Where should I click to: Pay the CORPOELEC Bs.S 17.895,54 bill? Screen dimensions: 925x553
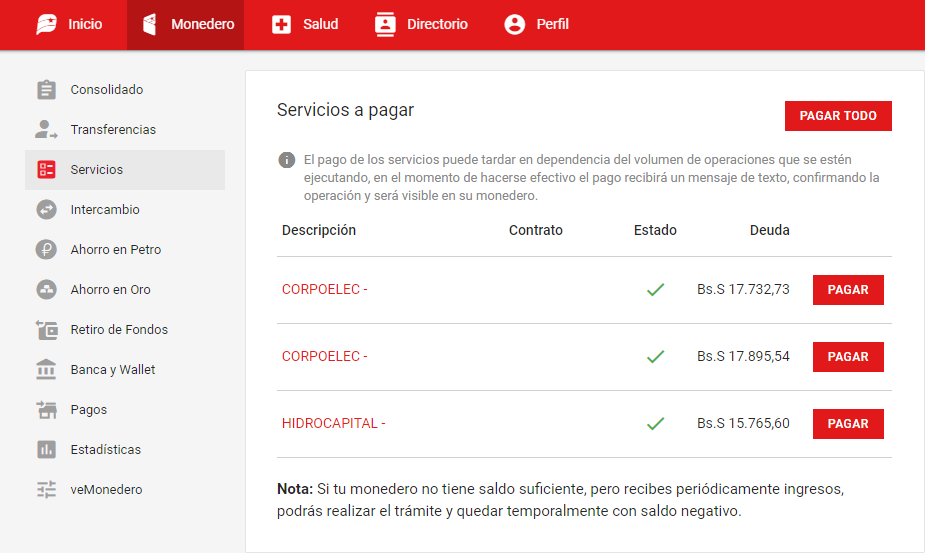pyautogui.click(x=848, y=356)
